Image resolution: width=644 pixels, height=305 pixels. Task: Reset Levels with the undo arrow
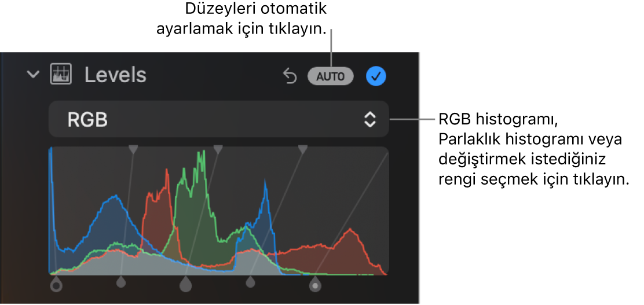tap(290, 76)
